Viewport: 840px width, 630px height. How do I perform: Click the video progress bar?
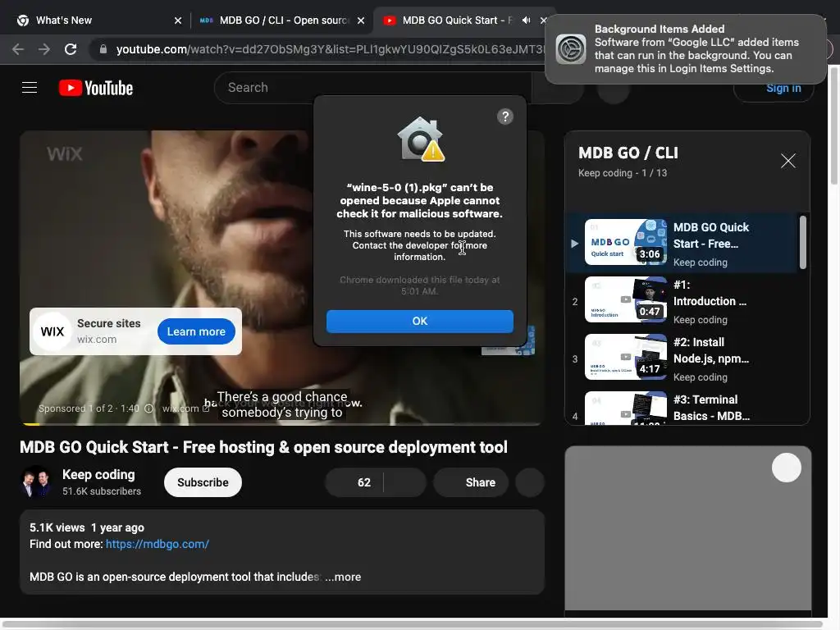282,424
